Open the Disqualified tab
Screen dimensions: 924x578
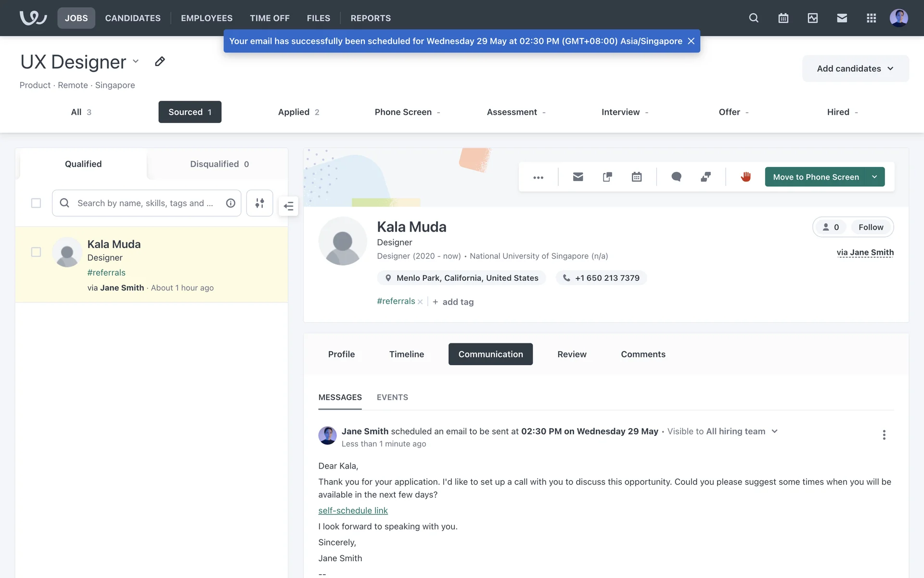coord(219,164)
